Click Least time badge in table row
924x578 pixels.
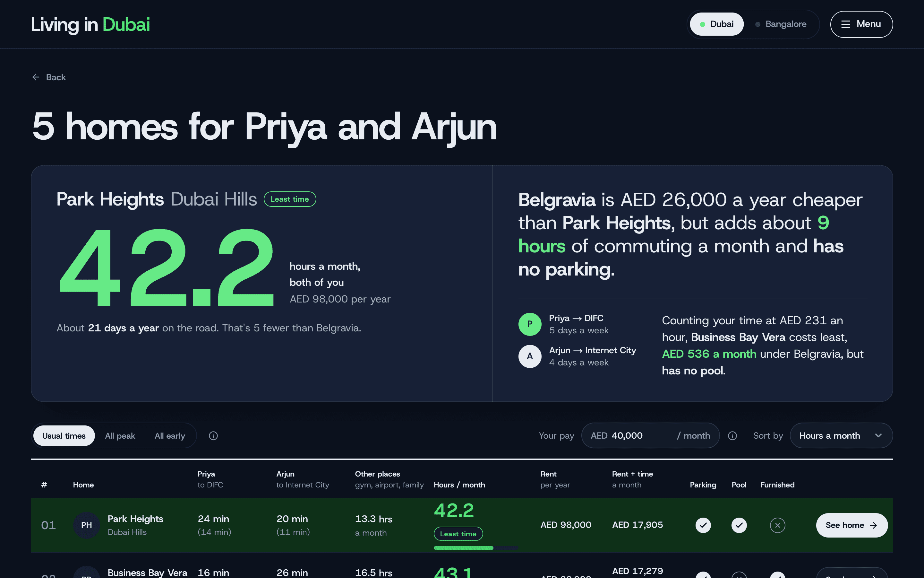coord(458,534)
